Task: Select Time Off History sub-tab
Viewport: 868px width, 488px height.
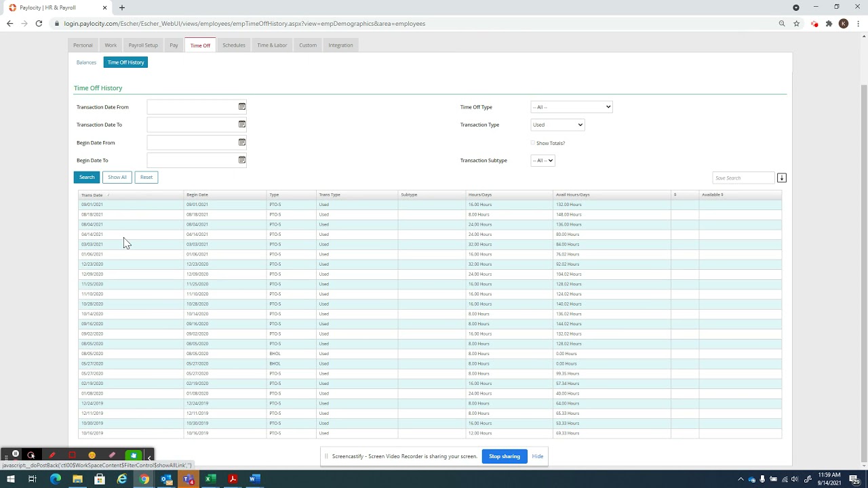Action: [x=125, y=62]
